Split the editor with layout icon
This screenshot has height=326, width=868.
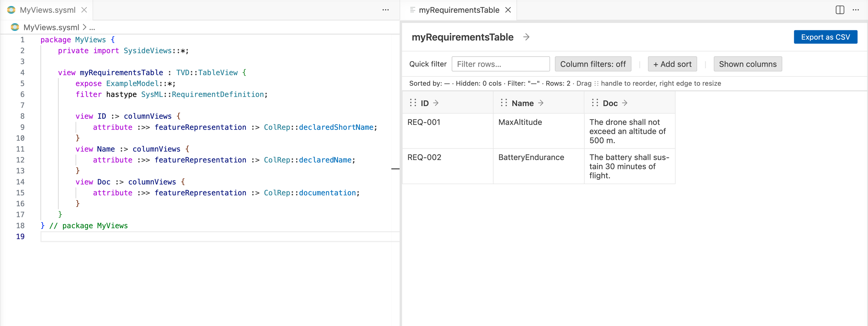pyautogui.click(x=840, y=10)
